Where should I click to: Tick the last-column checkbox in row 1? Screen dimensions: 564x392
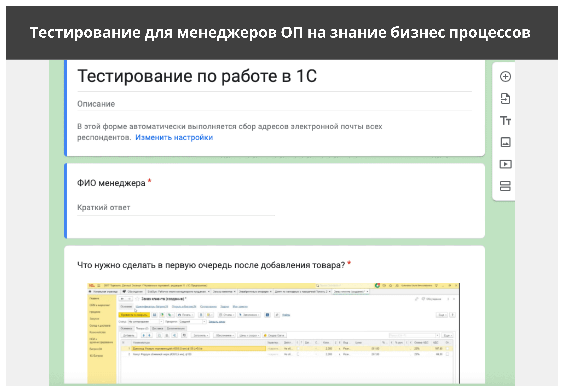447,349
